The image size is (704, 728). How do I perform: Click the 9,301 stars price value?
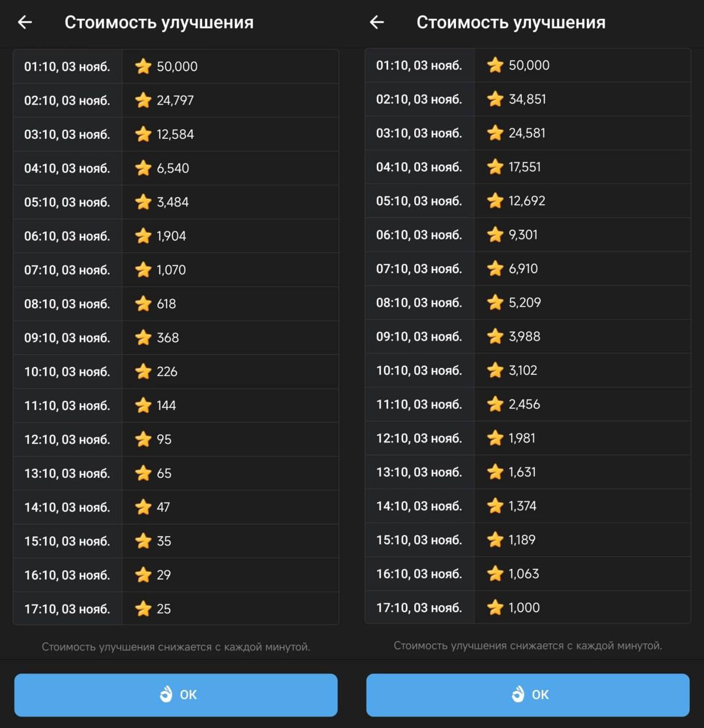tap(523, 235)
